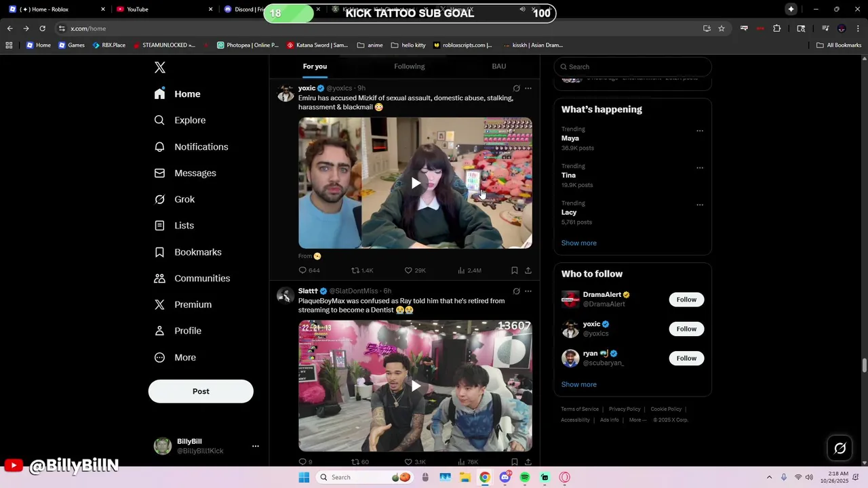
Task: Follow DramaAlert
Action: 686,300
